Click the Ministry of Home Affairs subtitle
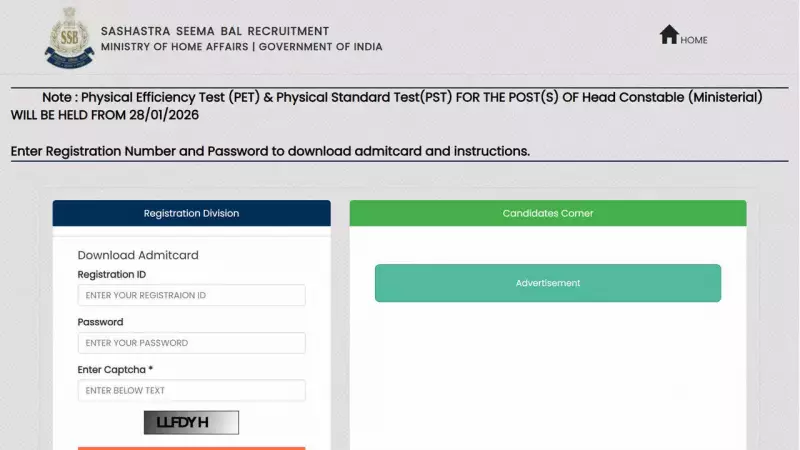This screenshot has height=450, width=800. [x=241, y=47]
